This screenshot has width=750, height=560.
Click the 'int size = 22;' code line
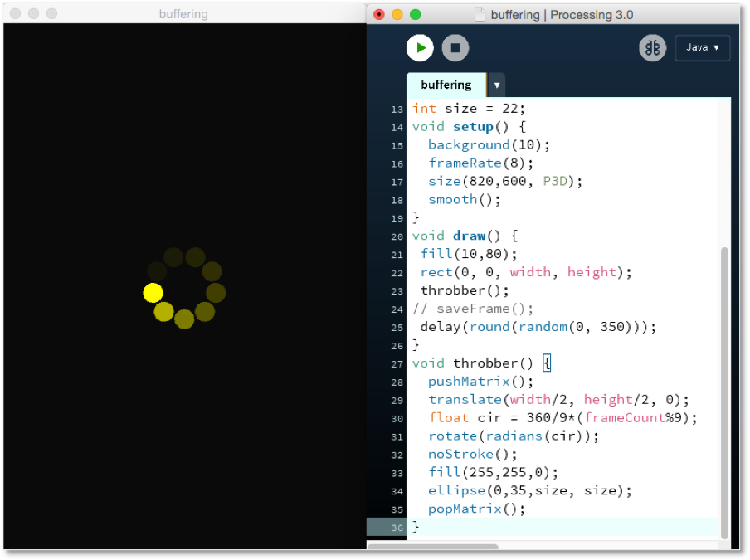click(468, 109)
